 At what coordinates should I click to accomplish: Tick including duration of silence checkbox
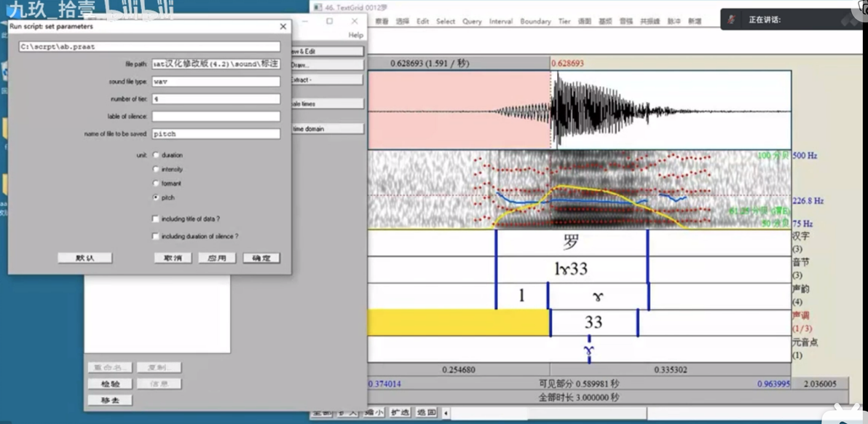pyautogui.click(x=155, y=236)
